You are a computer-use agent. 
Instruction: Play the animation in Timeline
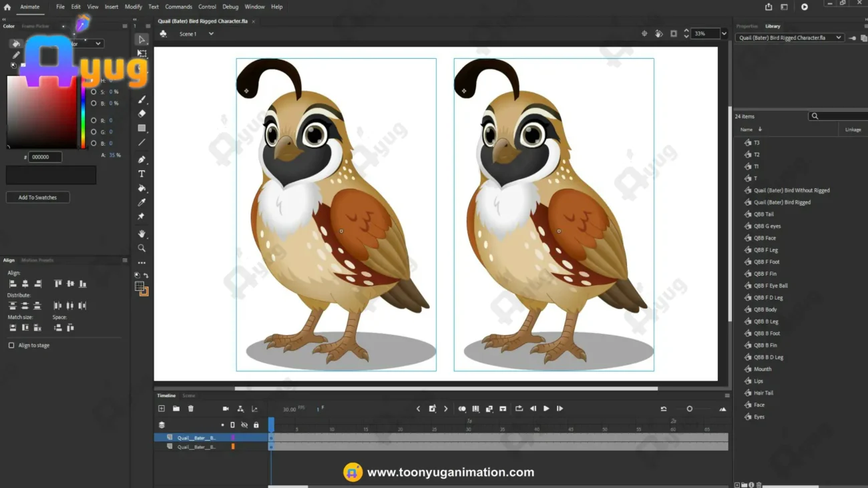[x=546, y=409]
